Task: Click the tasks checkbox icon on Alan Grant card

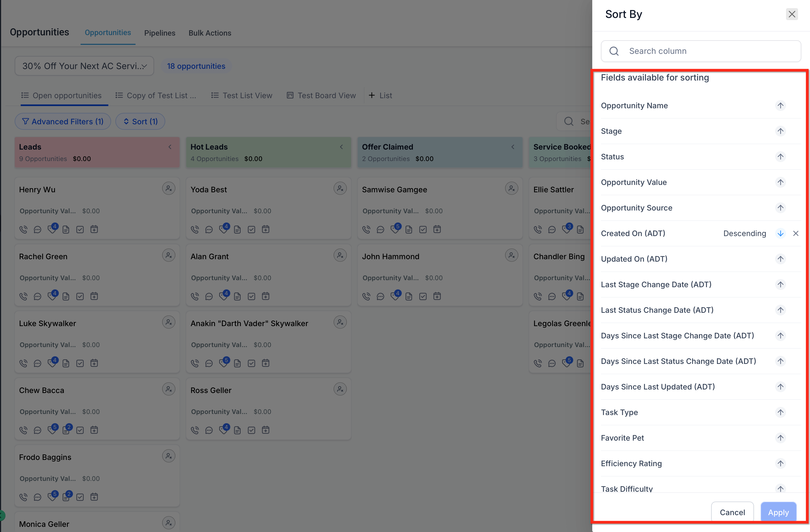Action: click(x=251, y=297)
